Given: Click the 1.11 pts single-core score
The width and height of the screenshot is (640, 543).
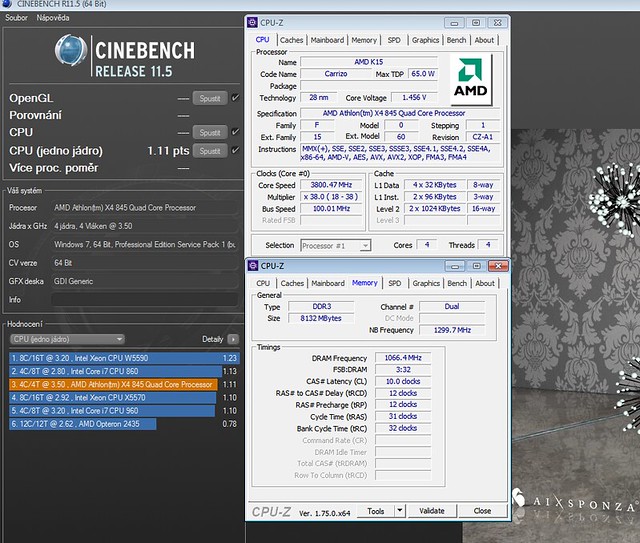Looking at the screenshot, I should pyautogui.click(x=168, y=151).
